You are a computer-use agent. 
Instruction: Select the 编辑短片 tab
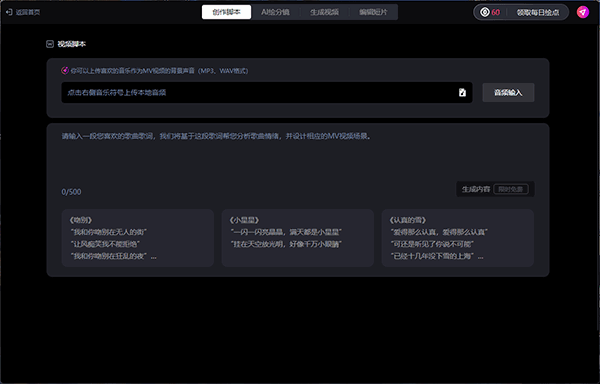[373, 12]
